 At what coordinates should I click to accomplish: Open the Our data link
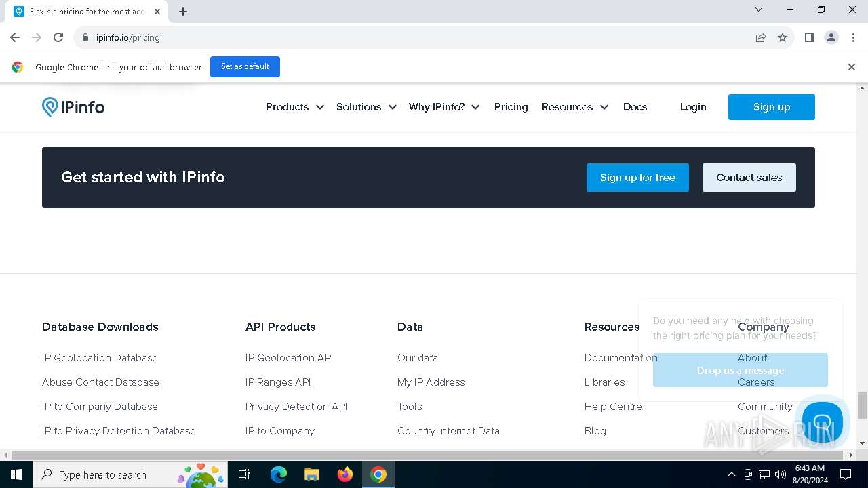(418, 358)
